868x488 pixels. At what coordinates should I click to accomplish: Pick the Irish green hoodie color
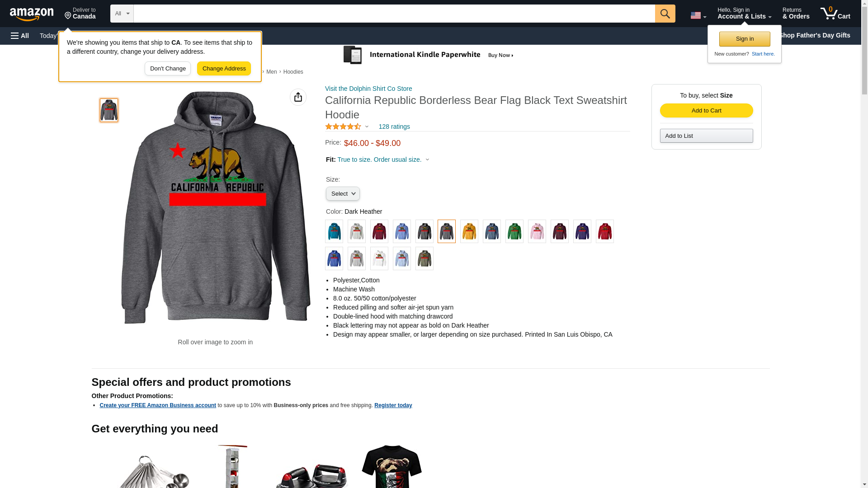pyautogui.click(x=514, y=231)
